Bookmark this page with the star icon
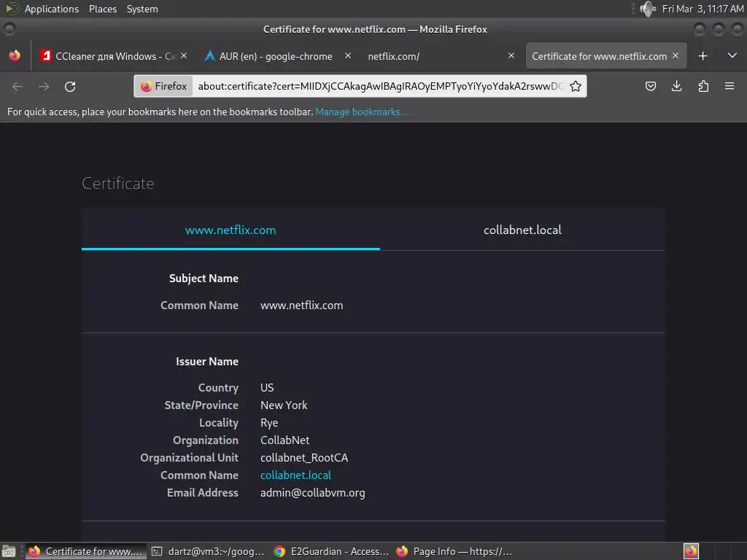This screenshot has width=747, height=560. (576, 86)
